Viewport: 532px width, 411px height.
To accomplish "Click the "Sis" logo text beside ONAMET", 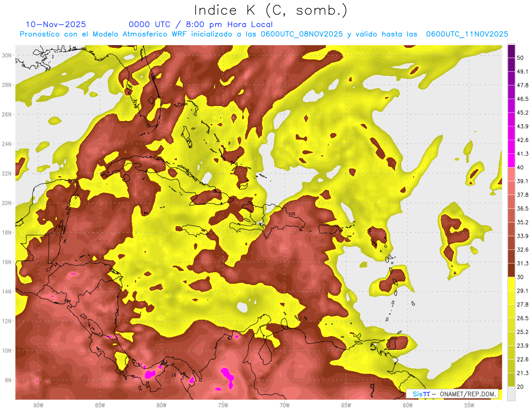I will tap(418, 394).
